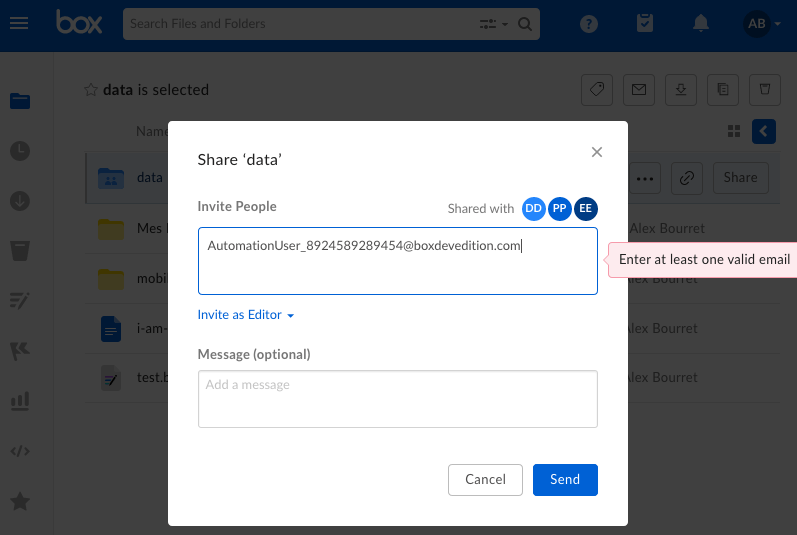Image resolution: width=797 pixels, height=535 pixels.
Task: Open the tasks clipboard icon
Action: (646, 23)
